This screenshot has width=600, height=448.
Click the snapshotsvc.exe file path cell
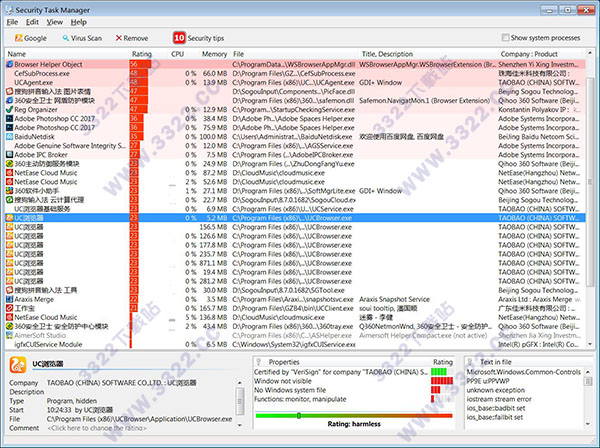tap(293, 299)
